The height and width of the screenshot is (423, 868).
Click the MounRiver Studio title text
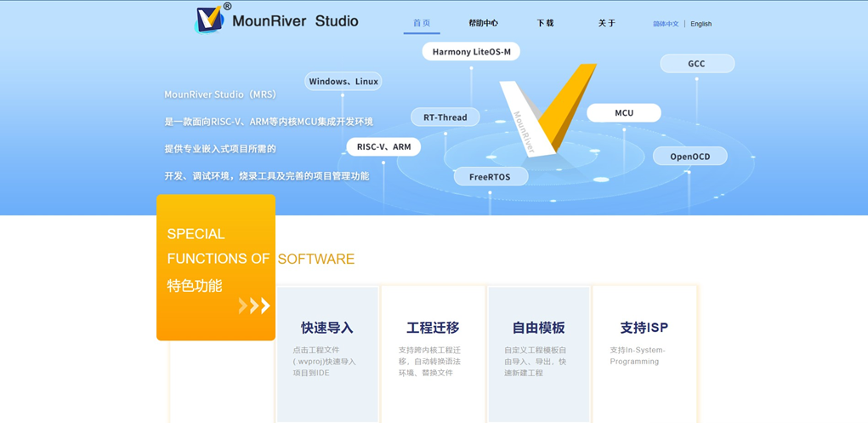pos(295,21)
